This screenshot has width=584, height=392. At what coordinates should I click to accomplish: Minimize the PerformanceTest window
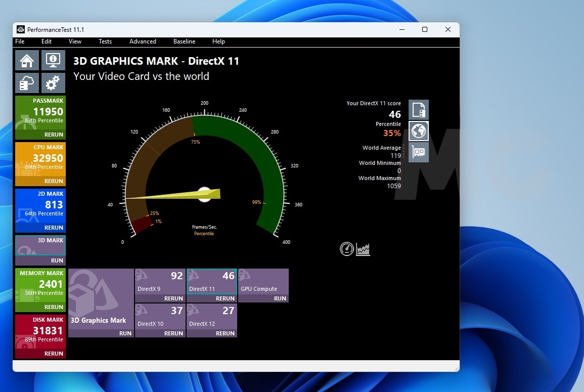(x=402, y=29)
